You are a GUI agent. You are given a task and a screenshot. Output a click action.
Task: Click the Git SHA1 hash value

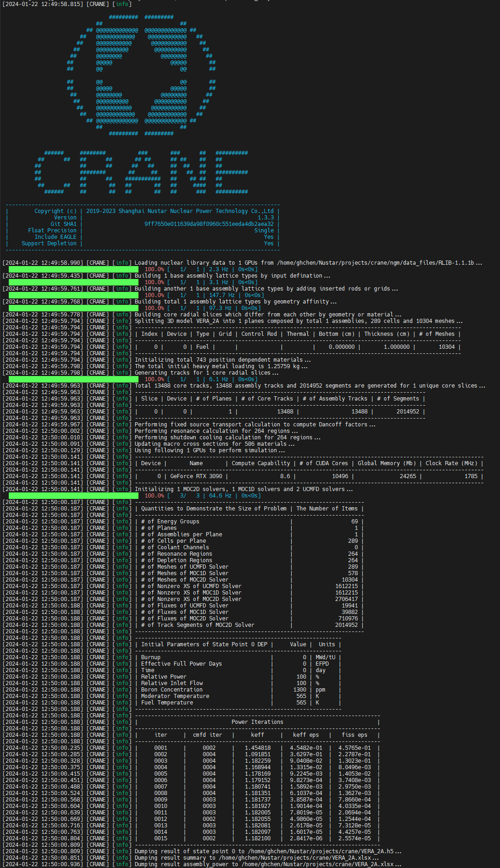[209, 224]
